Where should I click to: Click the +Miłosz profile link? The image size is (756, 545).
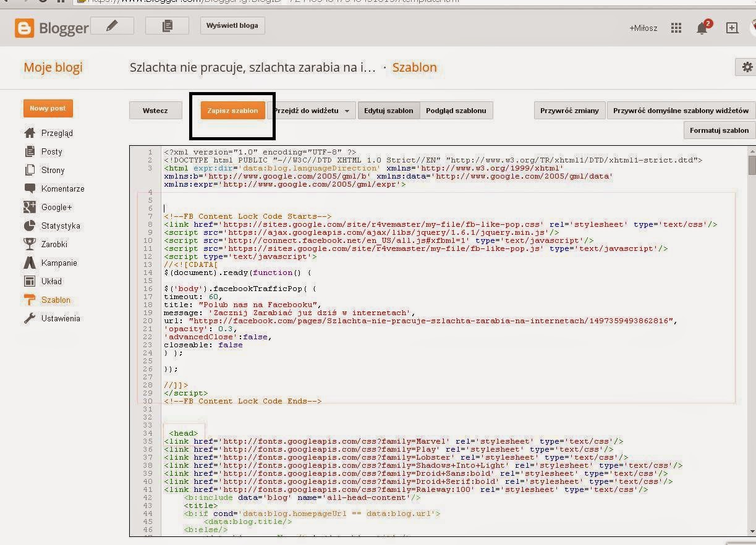pyautogui.click(x=643, y=28)
